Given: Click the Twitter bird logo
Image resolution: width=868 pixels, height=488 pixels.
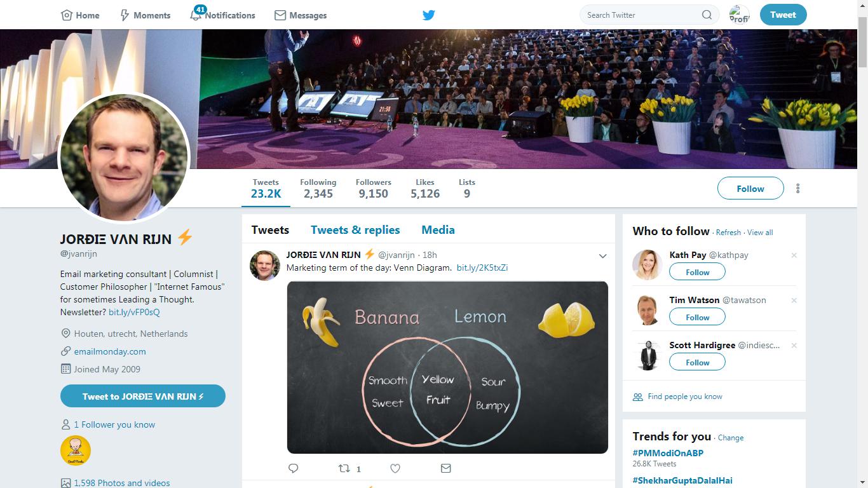Looking at the screenshot, I should 429,15.
